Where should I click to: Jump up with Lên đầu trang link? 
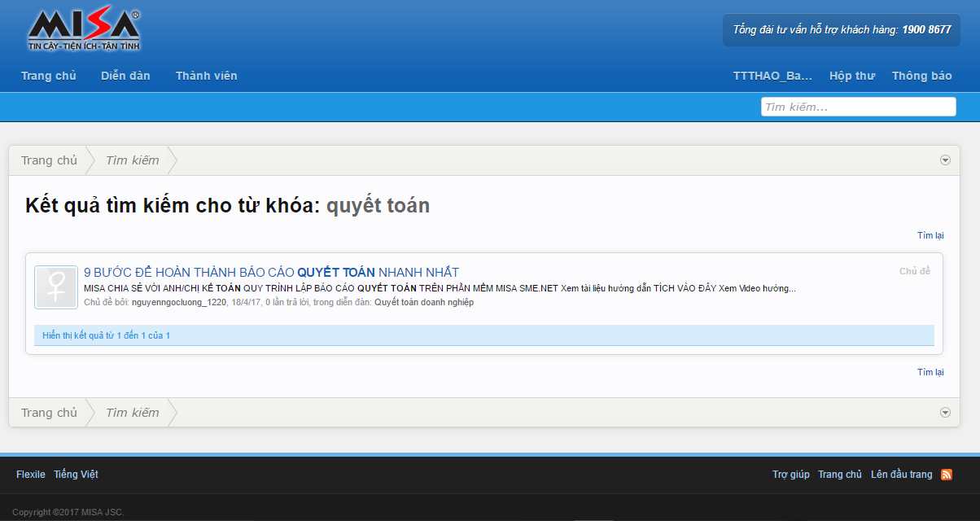[x=901, y=475]
